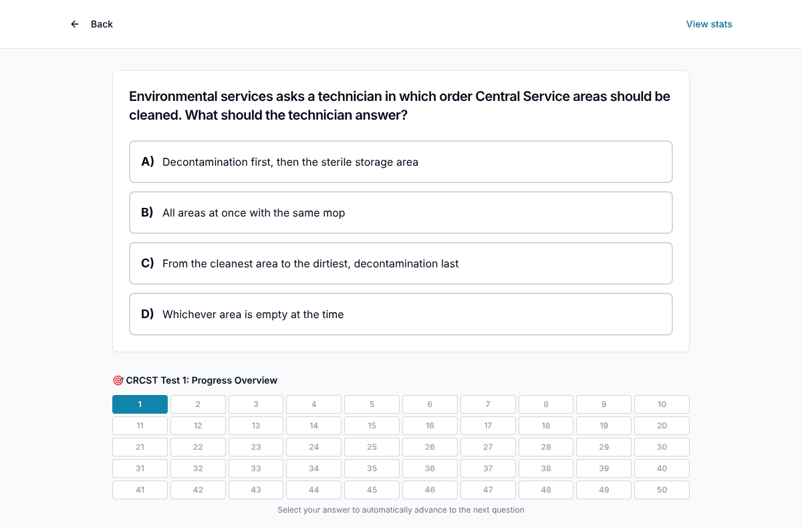Select answer A Decontamination first
812x528 pixels.
tap(401, 162)
